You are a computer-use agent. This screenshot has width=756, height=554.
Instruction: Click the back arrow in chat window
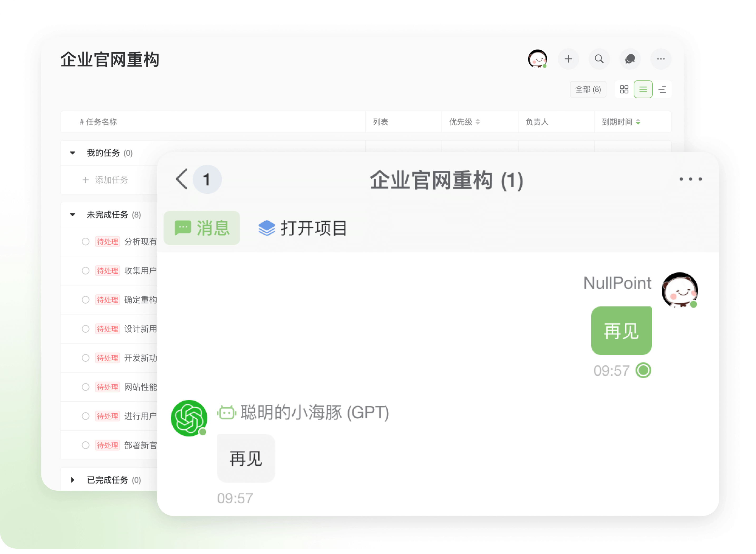(181, 179)
